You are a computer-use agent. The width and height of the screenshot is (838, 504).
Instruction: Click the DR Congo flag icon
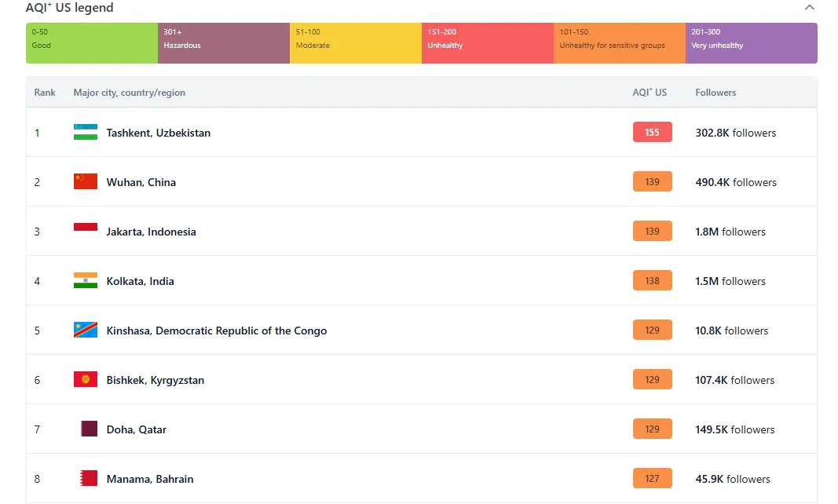[x=86, y=331]
